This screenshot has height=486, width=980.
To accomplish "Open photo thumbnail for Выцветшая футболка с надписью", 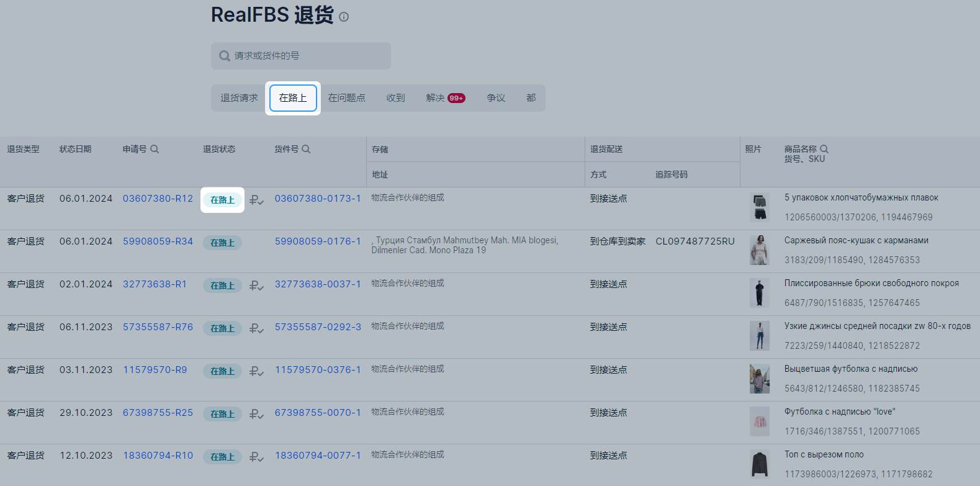I will (760, 379).
